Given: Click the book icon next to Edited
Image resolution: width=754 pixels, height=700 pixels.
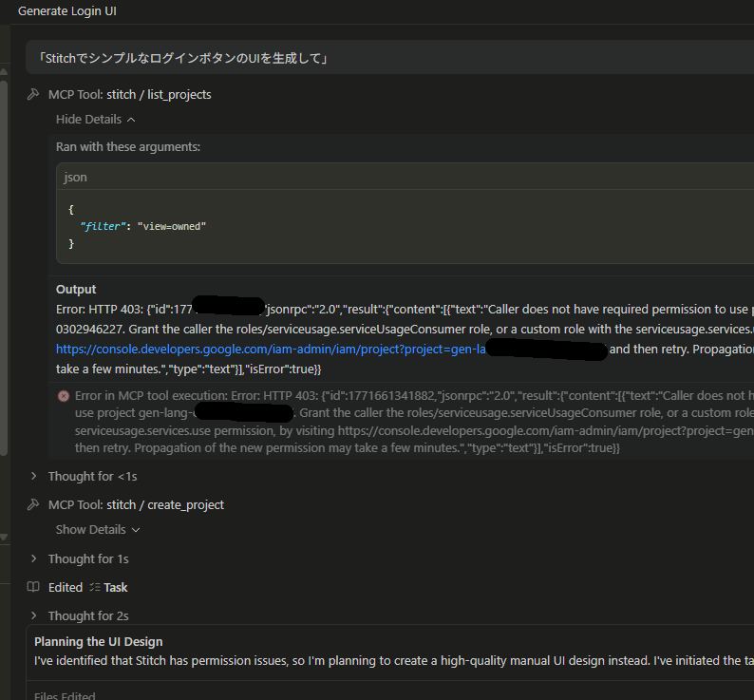Looking at the screenshot, I should (33, 587).
